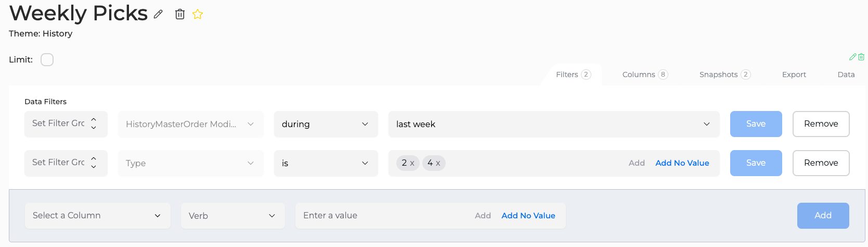This screenshot has height=247, width=868.
Task: Click the pencil icon beside Weekly Picks title
Action: (158, 15)
